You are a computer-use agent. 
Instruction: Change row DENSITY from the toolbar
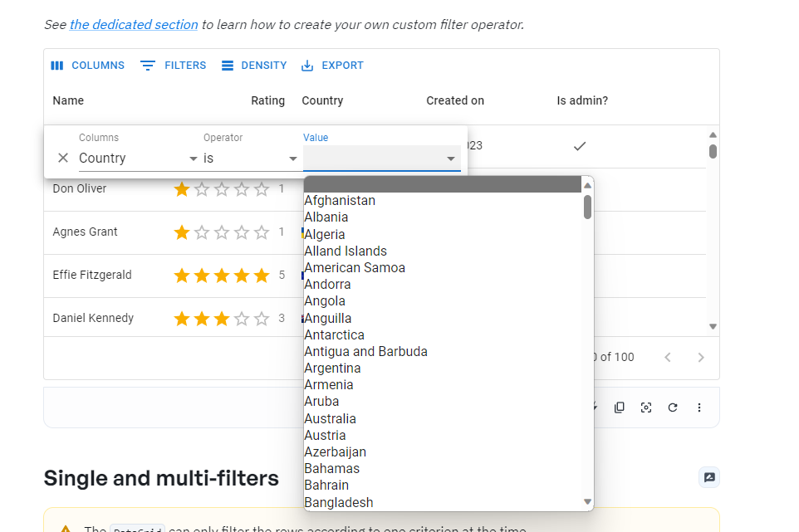tap(253, 65)
